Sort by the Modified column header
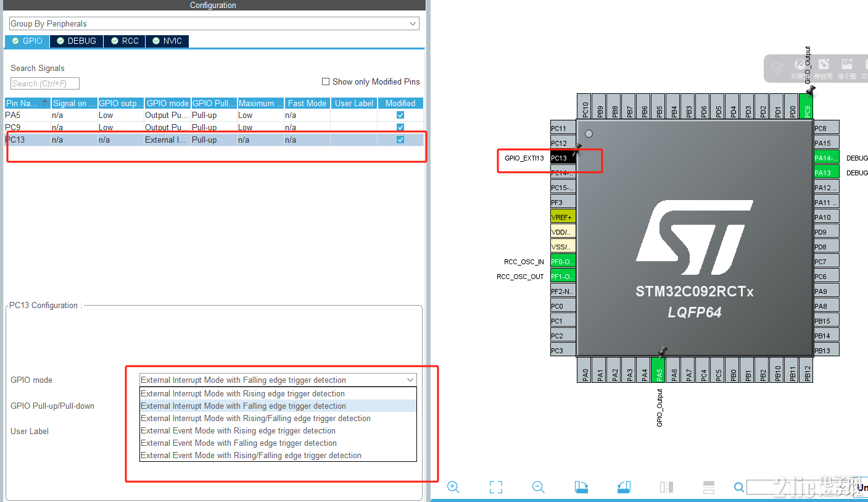Viewport: 868px width, 502px height. click(x=400, y=103)
